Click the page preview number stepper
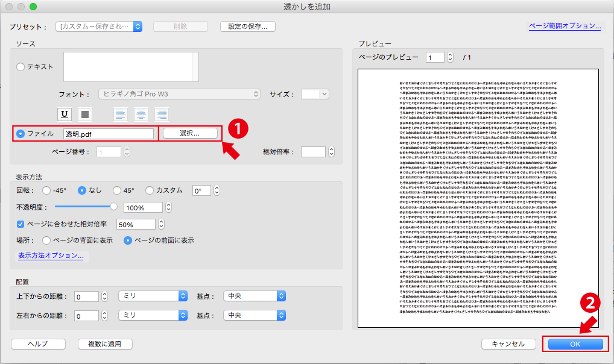The width and height of the screenshot is (614, 364). click(450, 58)
